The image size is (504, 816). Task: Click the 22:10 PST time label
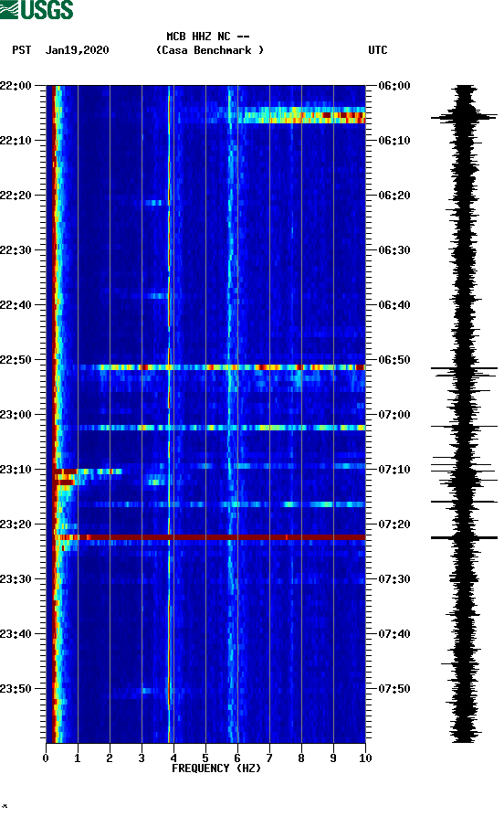(x=16, y=141)
